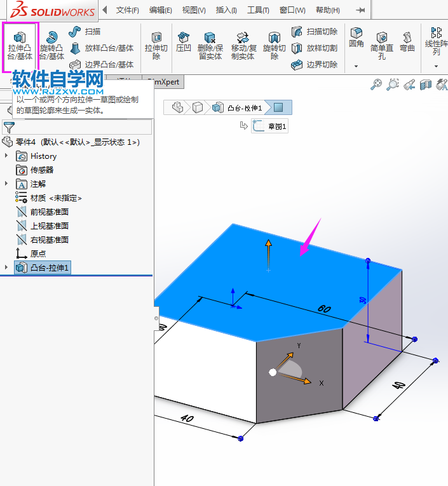Choose the 放样切割 lofted cut tool
This screenshot has width=448, height=486.
pos(315,48)
